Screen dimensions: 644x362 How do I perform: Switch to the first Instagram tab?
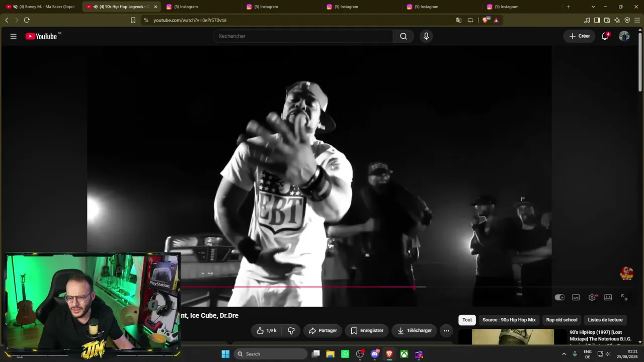[x=201, y=7]
